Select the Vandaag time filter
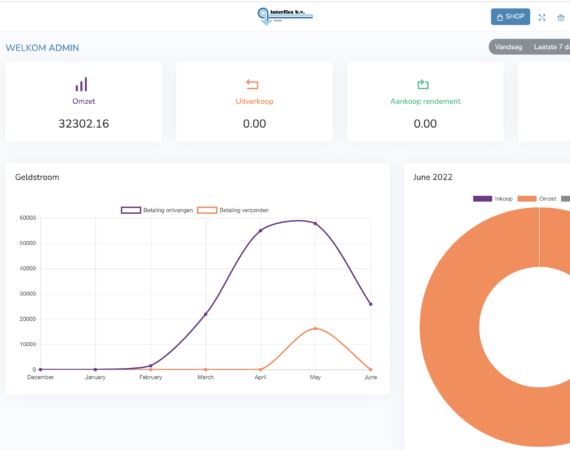570x450 pixels. coord(508,47)
